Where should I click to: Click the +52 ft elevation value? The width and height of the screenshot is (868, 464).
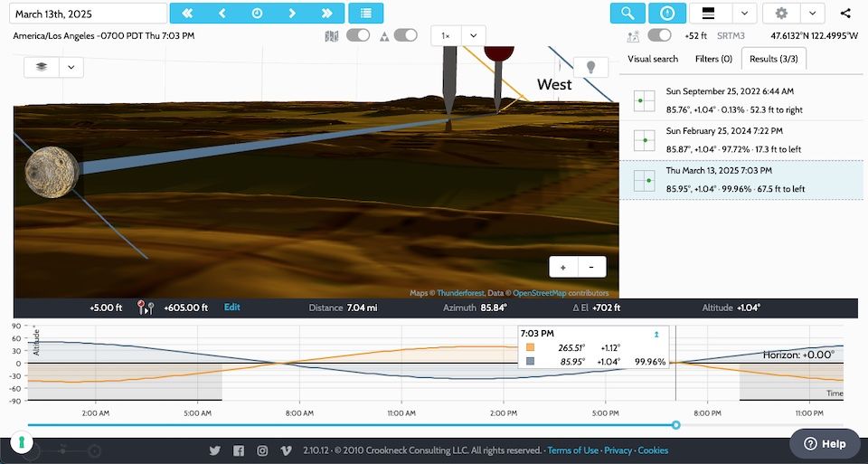click(x=696, y=36)
